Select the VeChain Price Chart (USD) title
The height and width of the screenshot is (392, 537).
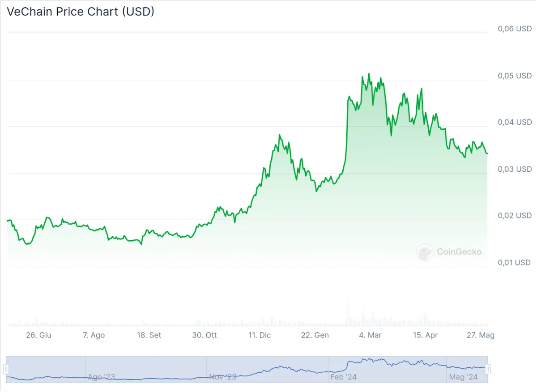[x=81, y=12]
